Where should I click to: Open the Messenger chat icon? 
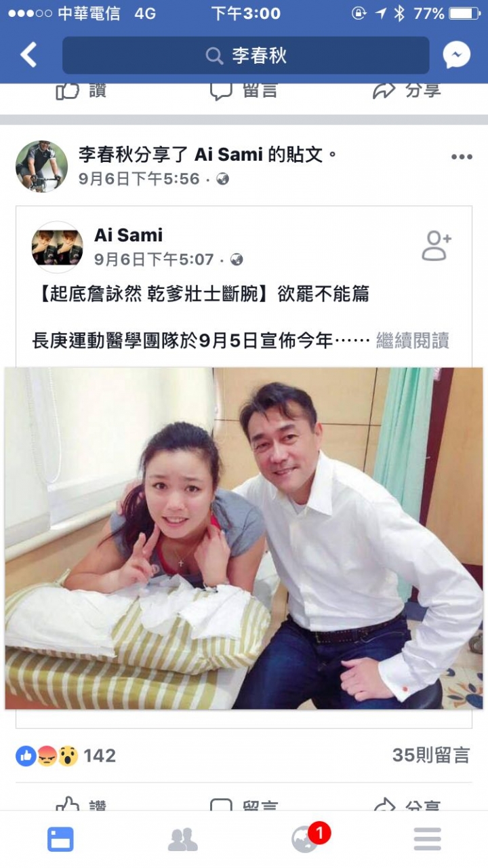coord(457,55)
